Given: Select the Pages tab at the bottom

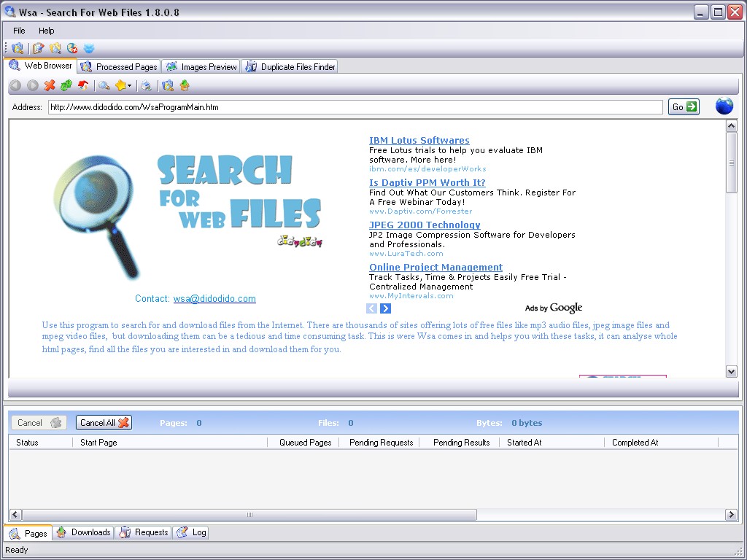Looking at the screenshot, I should point(28,533).
